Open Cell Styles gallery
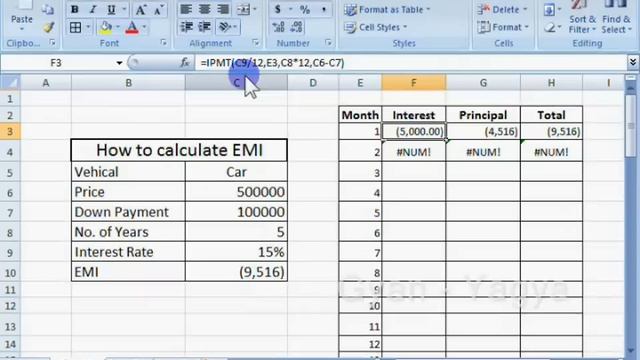The image size is (640, 360). 376,27
